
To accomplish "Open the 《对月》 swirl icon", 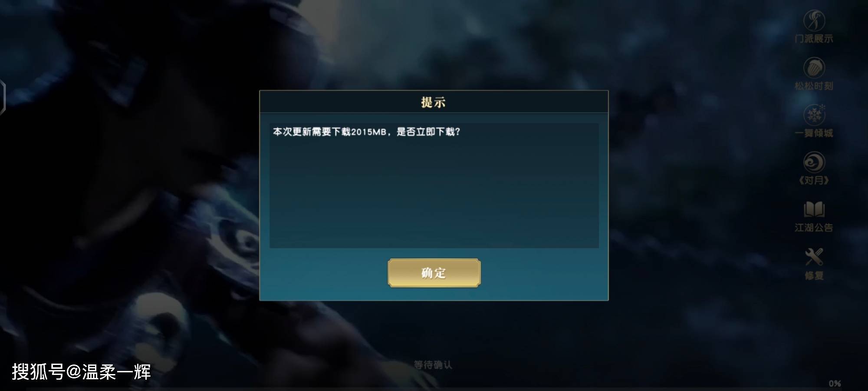I will click(814, 162).
